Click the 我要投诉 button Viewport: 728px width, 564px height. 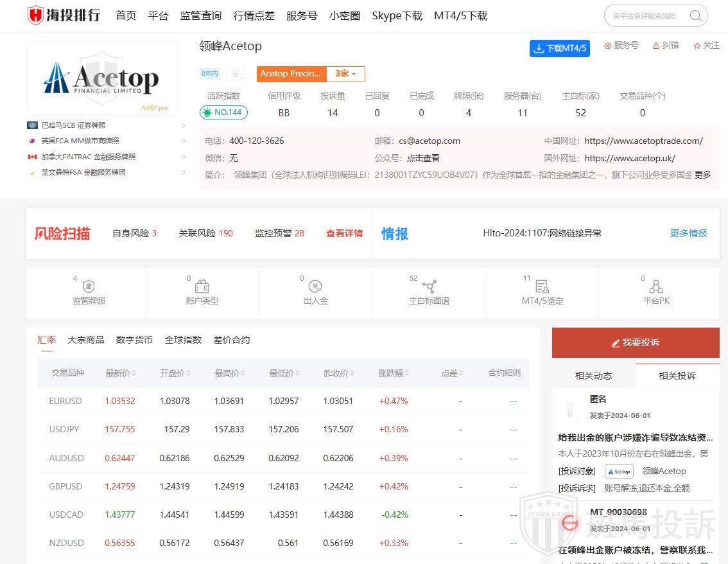tap(636, 342)
